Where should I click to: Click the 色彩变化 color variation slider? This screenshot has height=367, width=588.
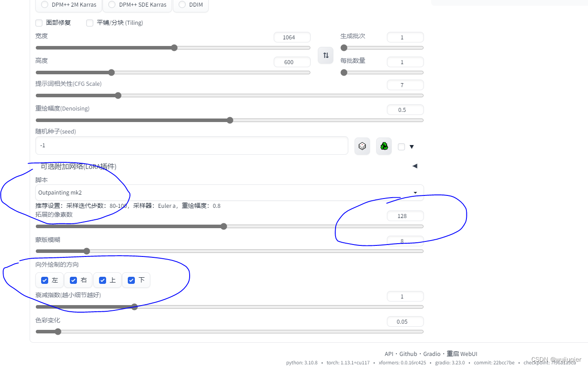tap(229, 332)
